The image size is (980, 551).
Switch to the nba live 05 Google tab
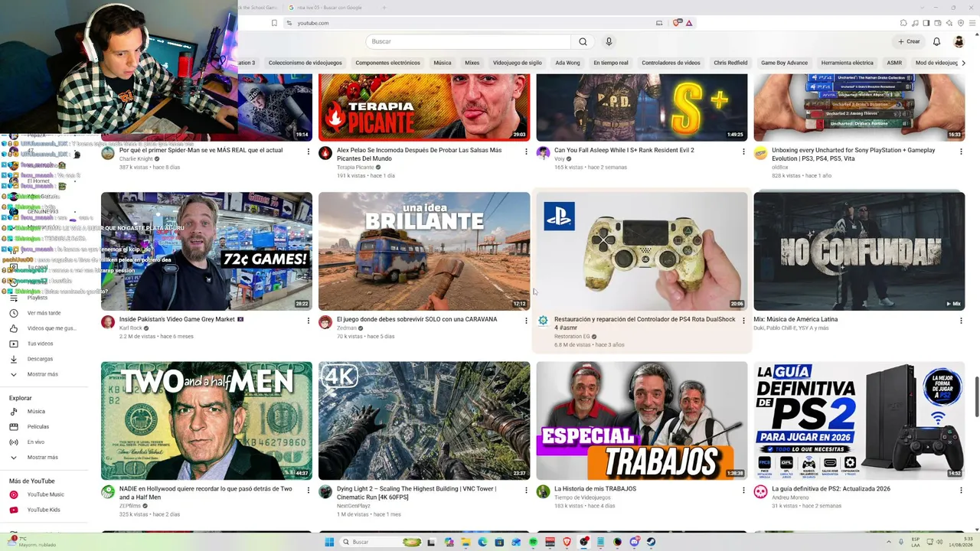[x=329, y=8]
